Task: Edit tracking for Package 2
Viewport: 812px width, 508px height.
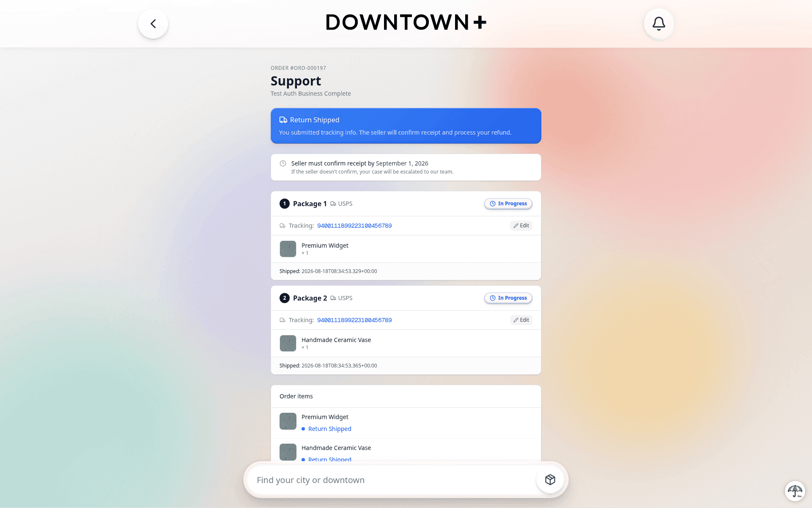Action: click(521, 320)
